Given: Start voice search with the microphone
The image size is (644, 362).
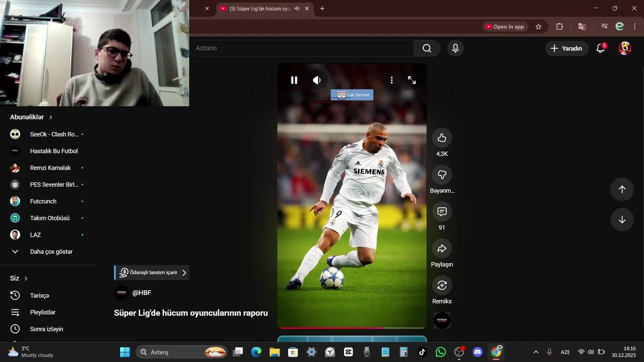Looking at the screenshot, I should [455, 48].
